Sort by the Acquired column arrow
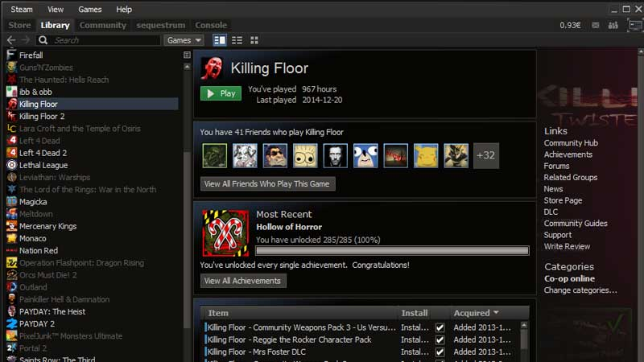Image resolution: width=644 pixels, height=362 pixels. pos(496,313)
